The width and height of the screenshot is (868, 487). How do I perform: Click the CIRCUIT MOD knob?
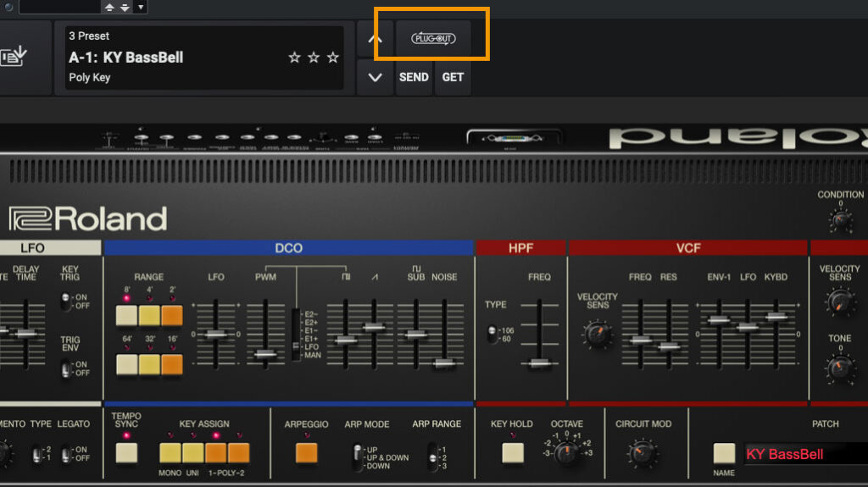pos(642,453)
